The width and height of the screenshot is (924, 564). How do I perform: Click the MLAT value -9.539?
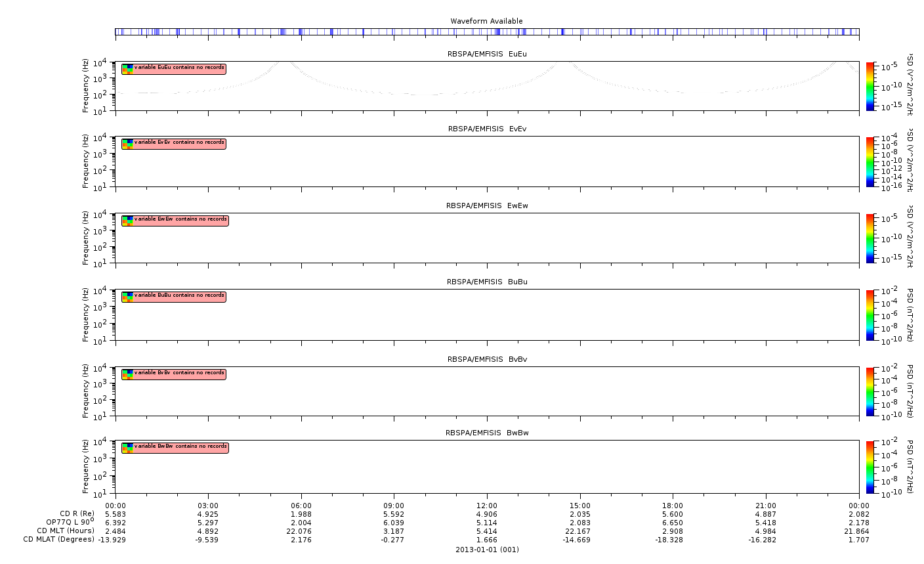coord(208,540)
